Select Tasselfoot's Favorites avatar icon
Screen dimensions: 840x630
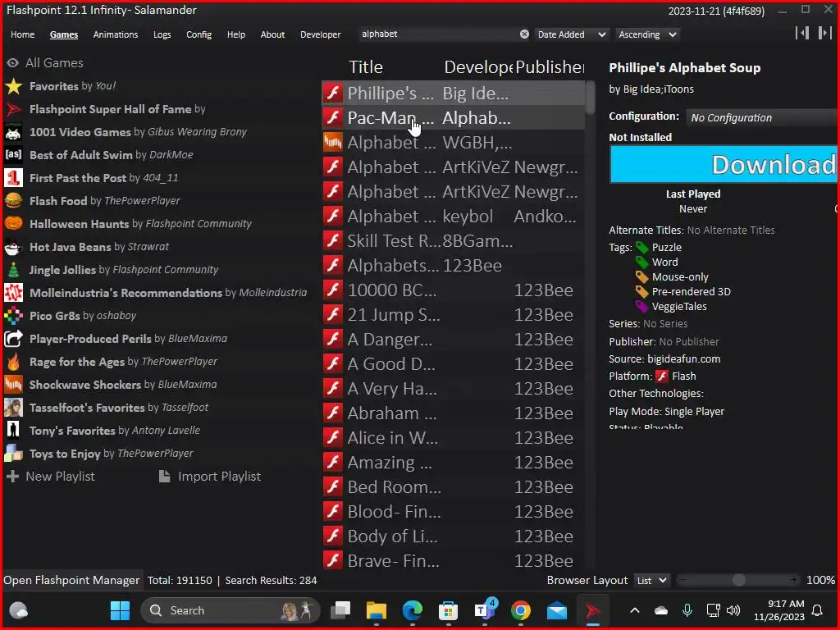pos(13,408)
